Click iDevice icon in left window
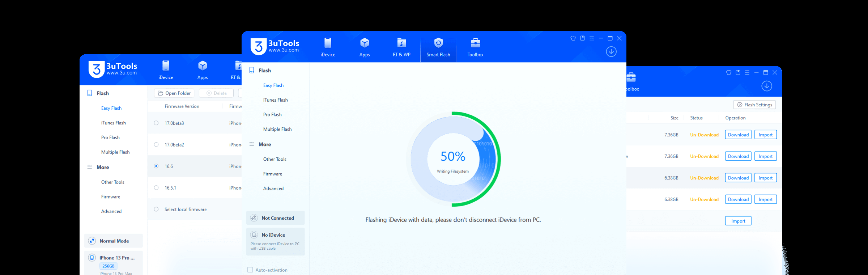The height and width of the screenshot is (275, 868). pyautogui.click(x=166, y=66)
